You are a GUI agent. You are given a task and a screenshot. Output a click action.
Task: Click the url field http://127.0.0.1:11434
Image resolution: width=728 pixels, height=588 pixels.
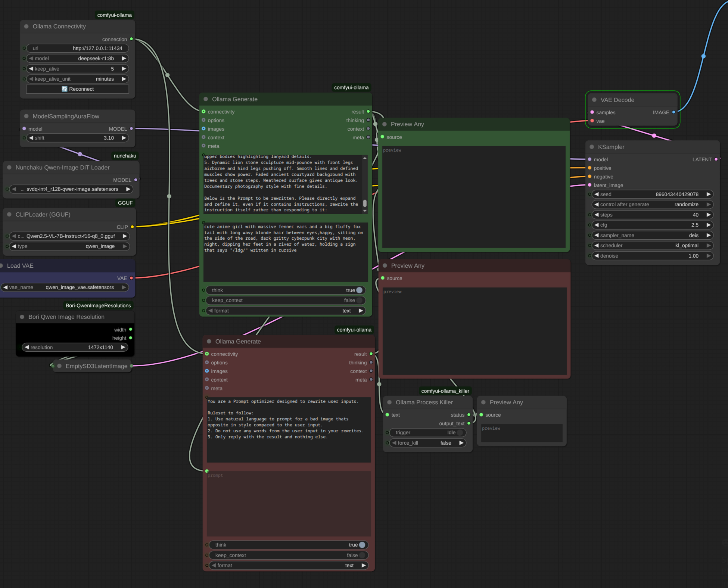pyautogui.click(x=78, y=48)
